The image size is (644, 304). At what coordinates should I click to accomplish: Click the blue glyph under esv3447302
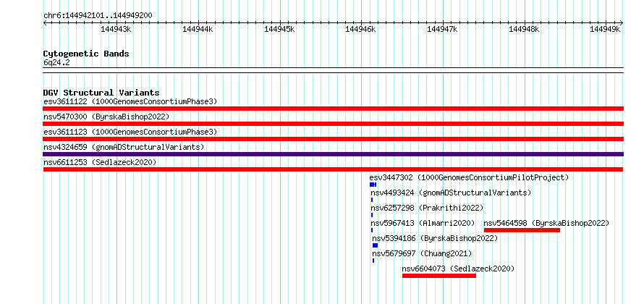click(373, 185)
